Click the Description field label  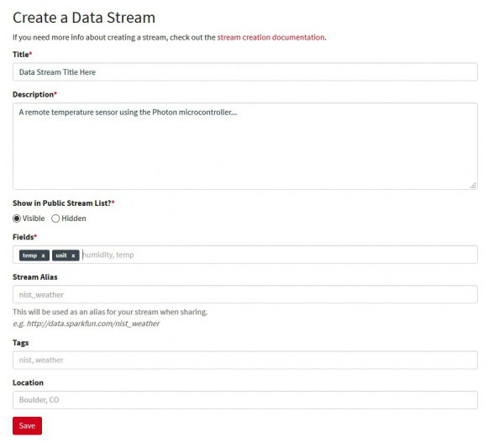click(x=34, y=94)
